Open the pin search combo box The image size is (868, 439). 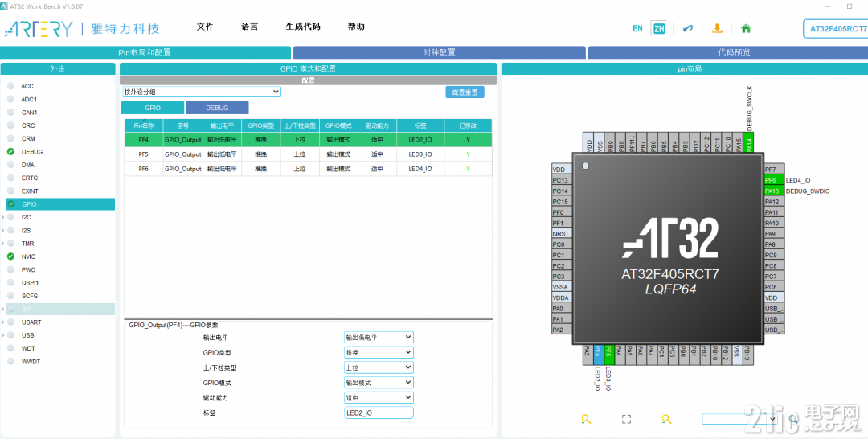point(739,419)
